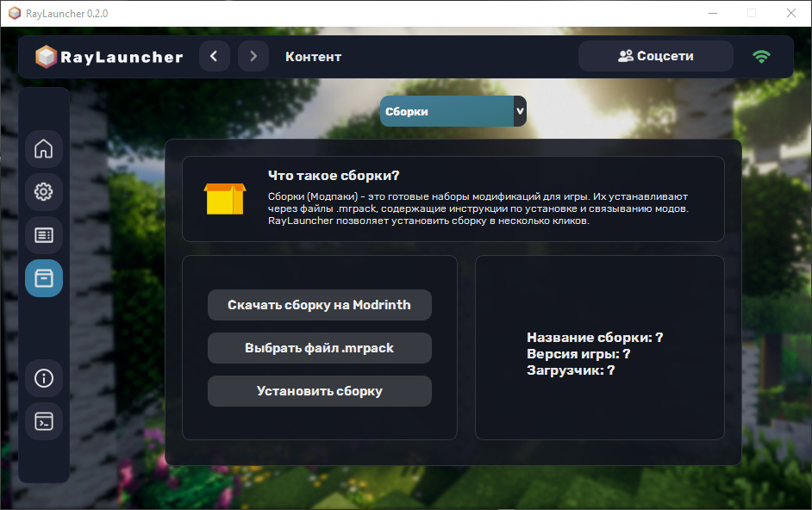Open the Соцсети social networks button
Image resolution: width=812 pixels, height=510 pixels.
tap(656, 57)
